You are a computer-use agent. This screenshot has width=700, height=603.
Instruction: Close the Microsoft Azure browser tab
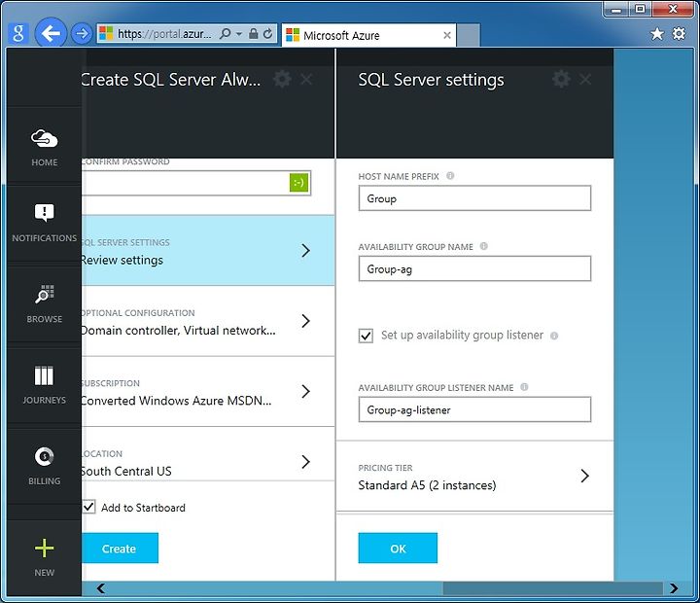click(x=447, y=35)
